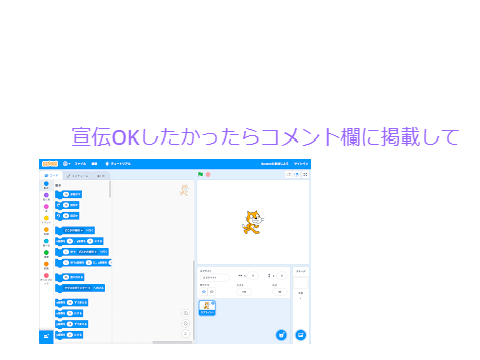Click the go to x y block

(79, 241)
